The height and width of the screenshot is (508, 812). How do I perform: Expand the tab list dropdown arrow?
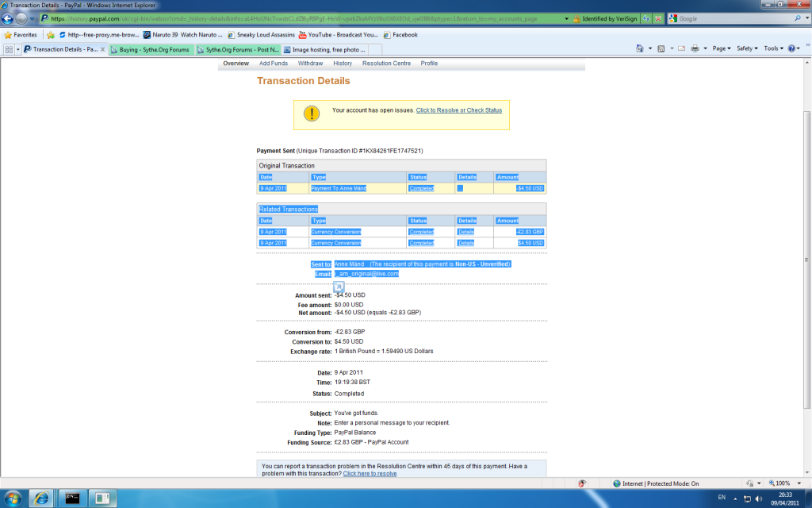pos(18,49)
